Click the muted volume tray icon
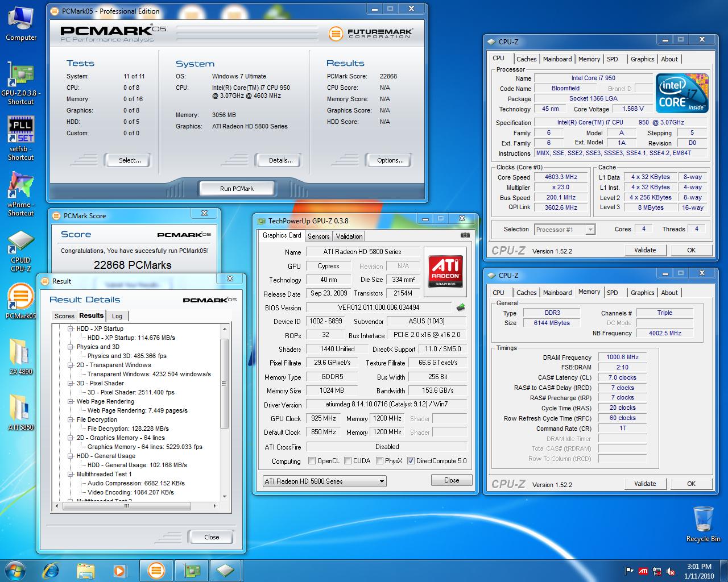 [x=671, y=571]
